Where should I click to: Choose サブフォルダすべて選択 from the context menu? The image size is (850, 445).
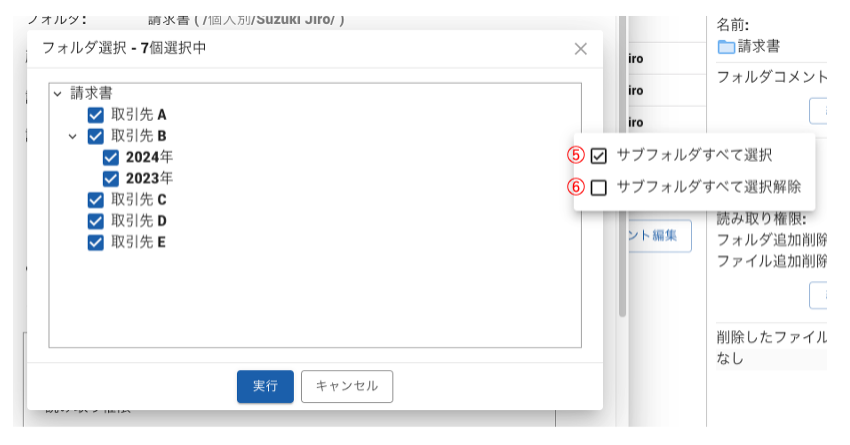pos(694,155)
